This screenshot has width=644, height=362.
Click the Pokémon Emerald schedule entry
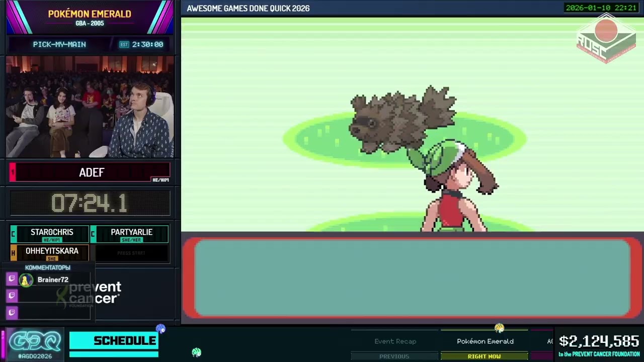click(485, 341)
